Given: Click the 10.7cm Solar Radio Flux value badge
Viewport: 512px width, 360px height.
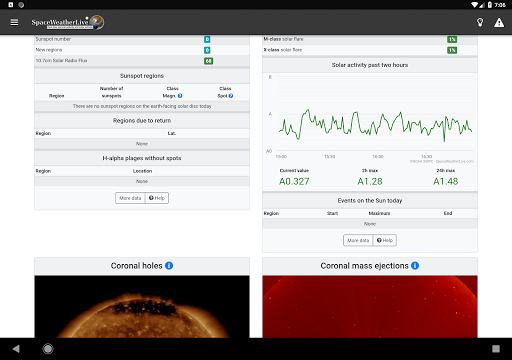Looking at the screenshot, I should coord(208,61).
